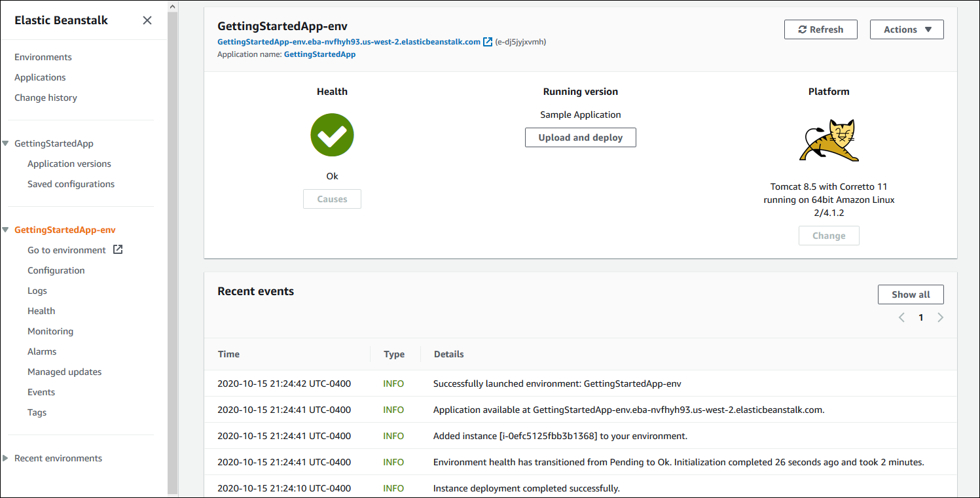
Task: Click 'Application available at' event details
Action: click(628, 410)
